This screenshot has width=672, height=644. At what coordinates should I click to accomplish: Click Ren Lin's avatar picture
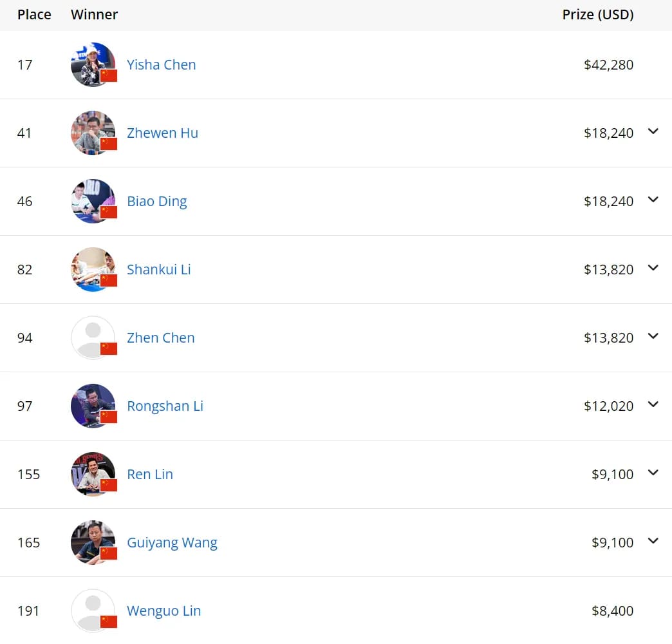click(x=93, y=474)
